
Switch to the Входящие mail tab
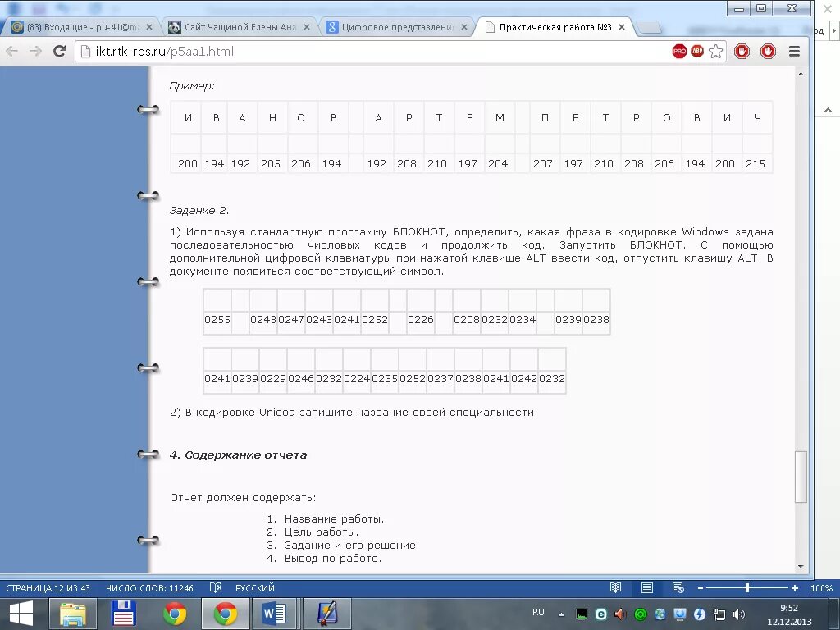[80, 27]
